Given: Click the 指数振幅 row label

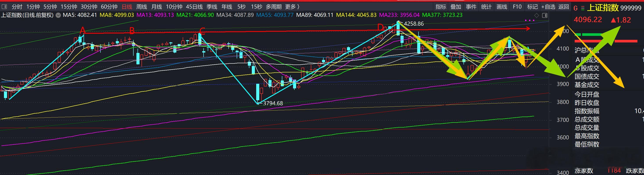Looking at the screenshot, I should point(587,111).
